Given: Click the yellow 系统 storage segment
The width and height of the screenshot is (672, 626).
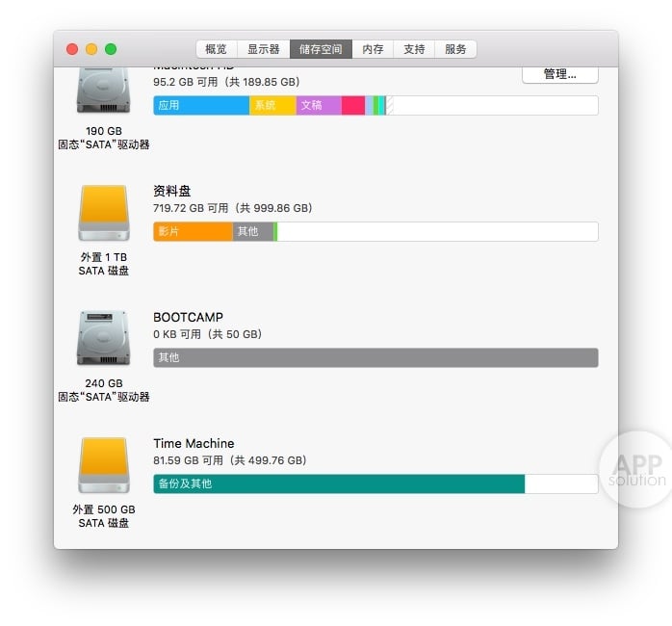Looking at the screenshot, I should pos(273,106).
